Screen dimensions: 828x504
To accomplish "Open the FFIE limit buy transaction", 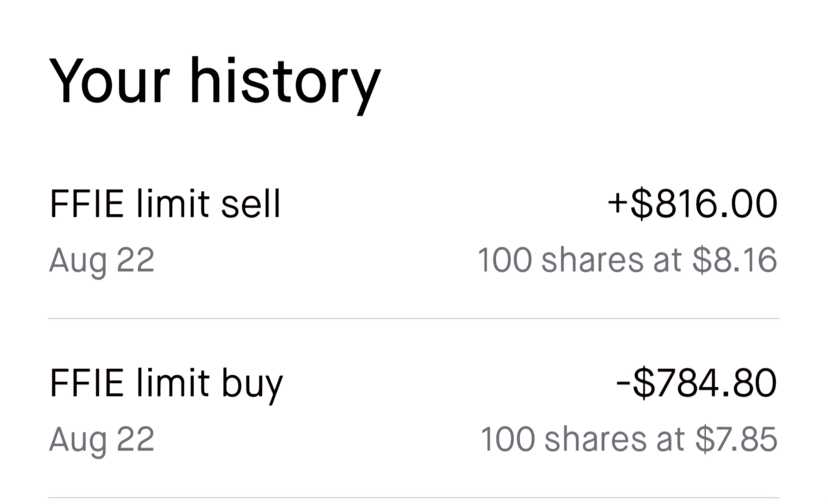I will pyautogui.click(x=166, y=383).
